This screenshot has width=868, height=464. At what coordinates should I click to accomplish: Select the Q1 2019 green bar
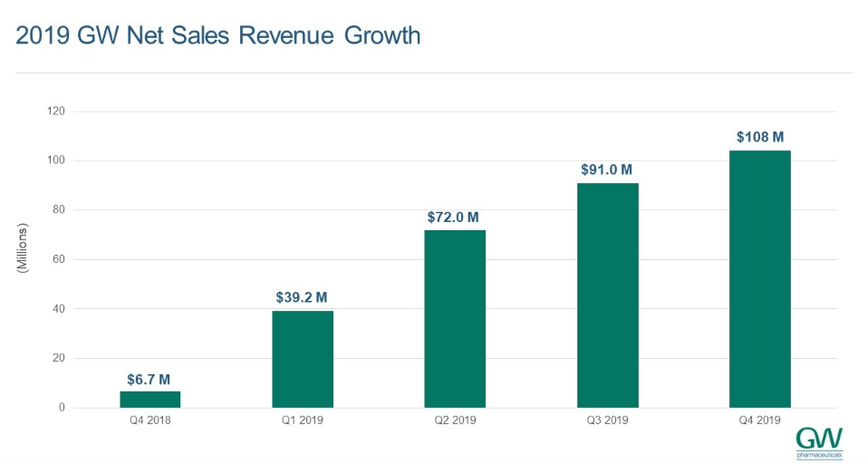tap(303, 359)
